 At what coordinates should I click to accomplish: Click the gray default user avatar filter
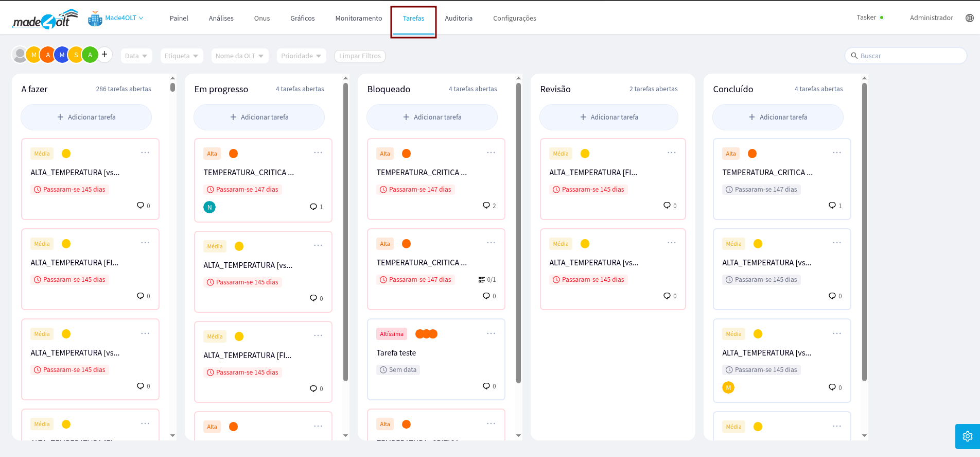(x=20, y=55)
